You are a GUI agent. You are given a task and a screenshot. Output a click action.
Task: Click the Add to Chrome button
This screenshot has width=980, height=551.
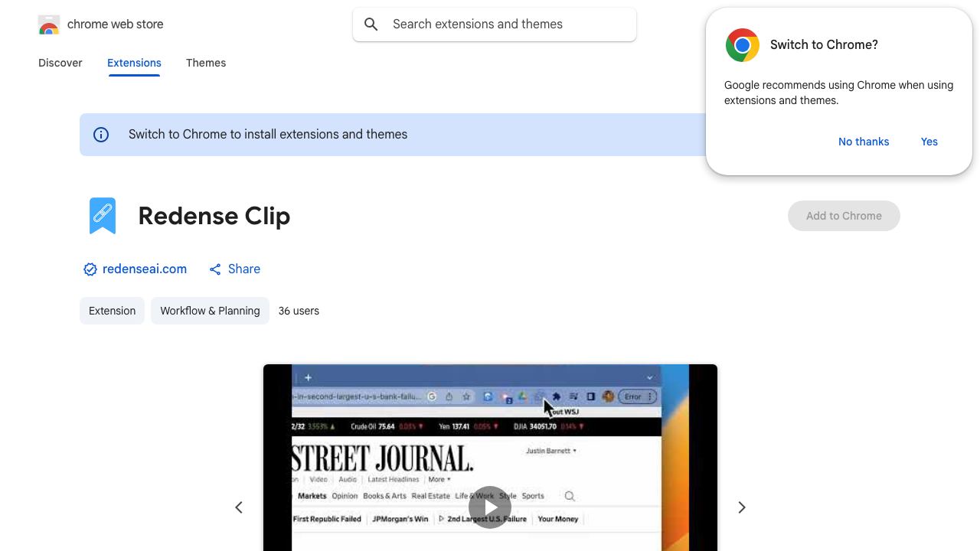(844, 216)
